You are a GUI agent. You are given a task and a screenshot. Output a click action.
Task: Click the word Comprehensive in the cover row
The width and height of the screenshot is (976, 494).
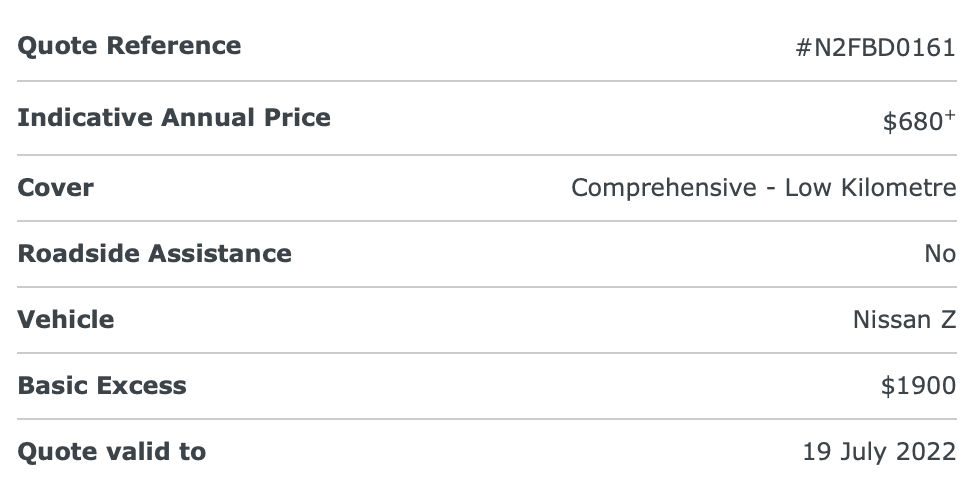coord(664,189)
